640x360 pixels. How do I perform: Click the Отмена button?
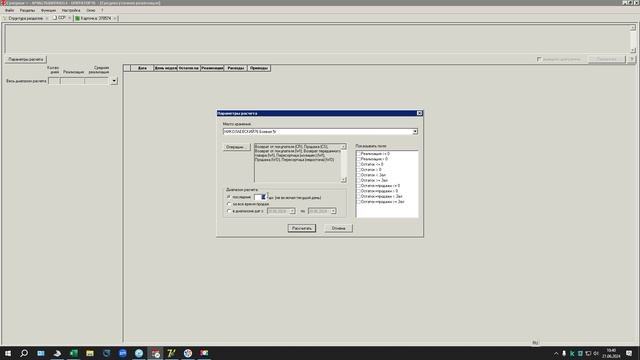click(338, 228)
